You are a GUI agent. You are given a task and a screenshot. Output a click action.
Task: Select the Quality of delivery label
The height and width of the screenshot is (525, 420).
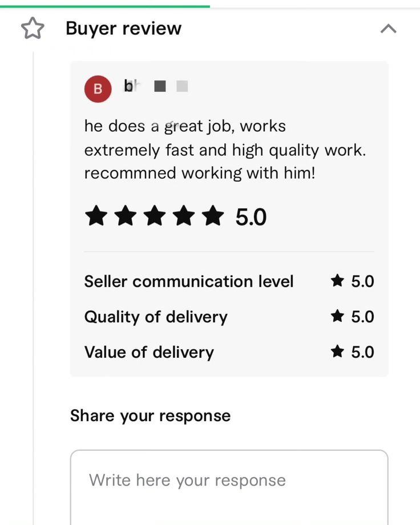[156, 317]
